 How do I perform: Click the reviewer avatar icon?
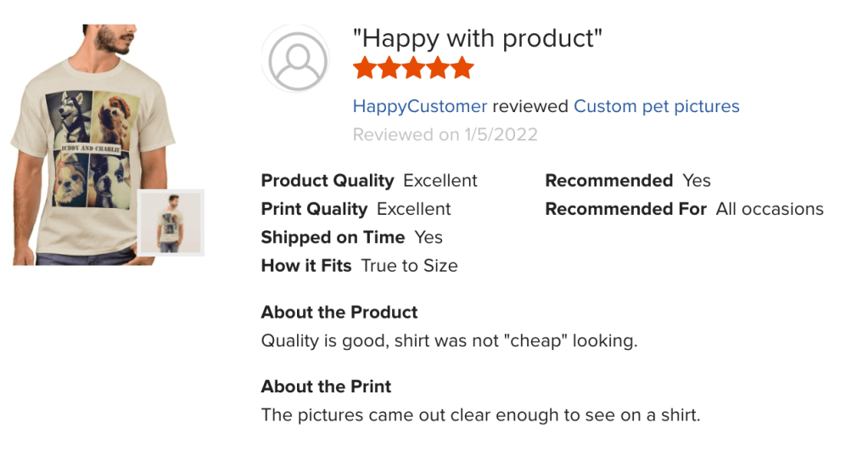(296, 59)
